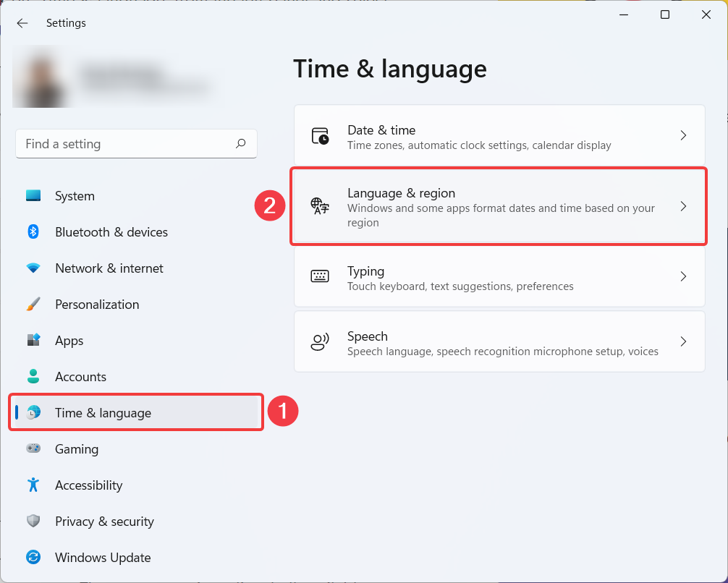
Task: Maximize the Settings window
Action: click(665, 15)
